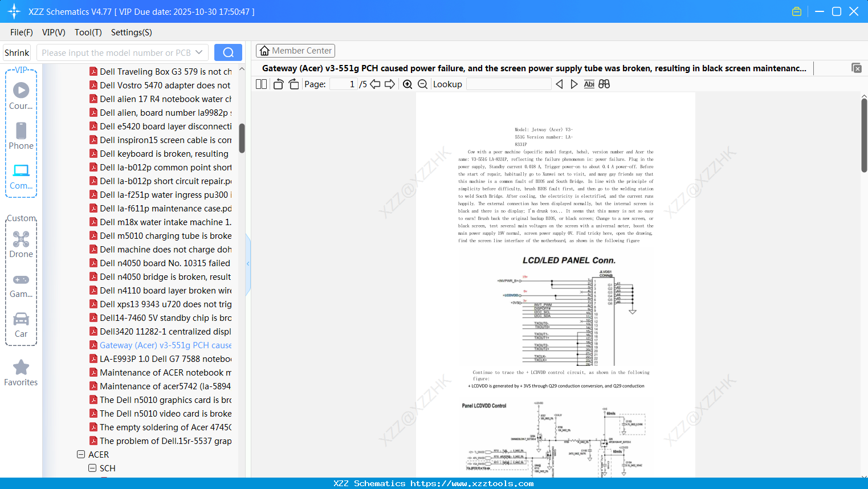Click the Page number input field
The image size is (868, 489).
pos(343,84)
